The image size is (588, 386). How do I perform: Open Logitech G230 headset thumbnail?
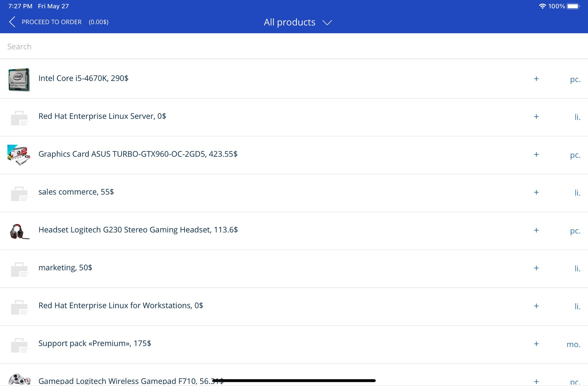[19, 232]
